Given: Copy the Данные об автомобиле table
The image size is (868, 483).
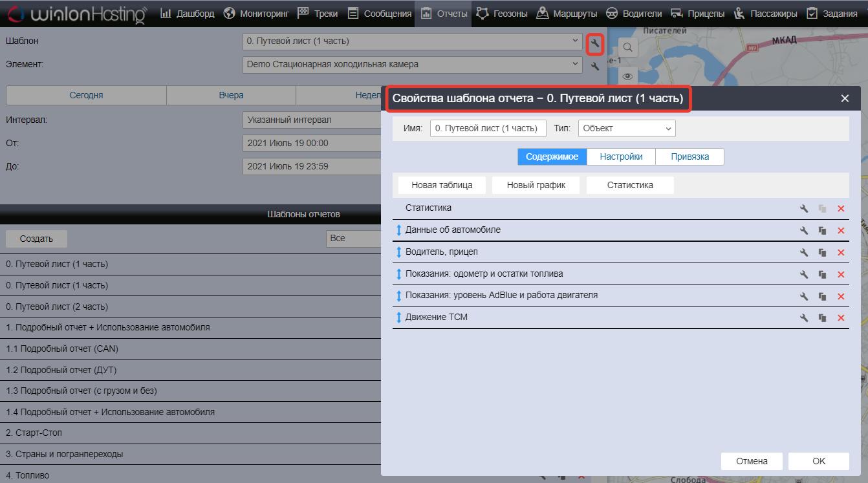Looking at the screenshot, I should 822,231.
